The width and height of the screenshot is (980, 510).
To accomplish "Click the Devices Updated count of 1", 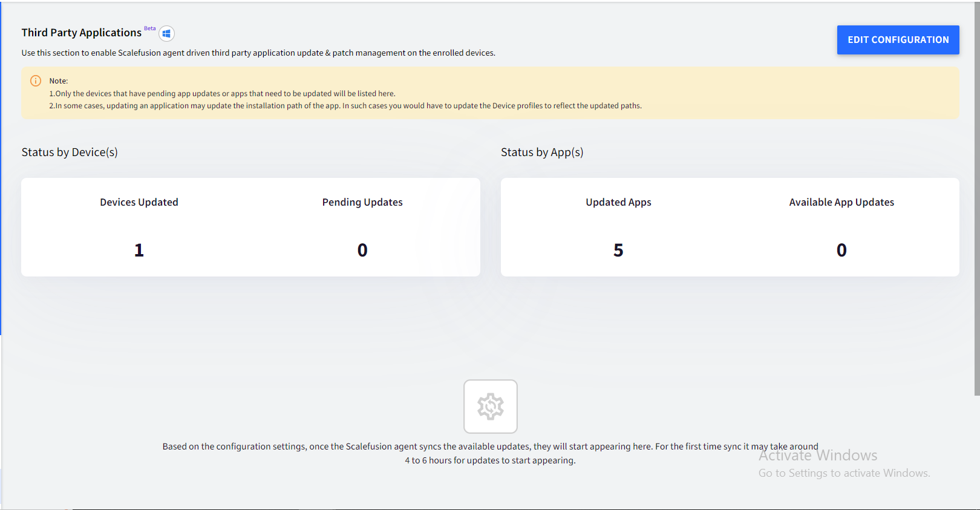I will [x=139, y=250].
